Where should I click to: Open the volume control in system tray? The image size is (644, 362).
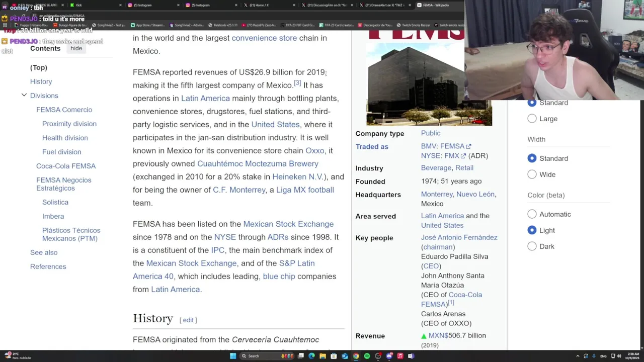point(619,356)
